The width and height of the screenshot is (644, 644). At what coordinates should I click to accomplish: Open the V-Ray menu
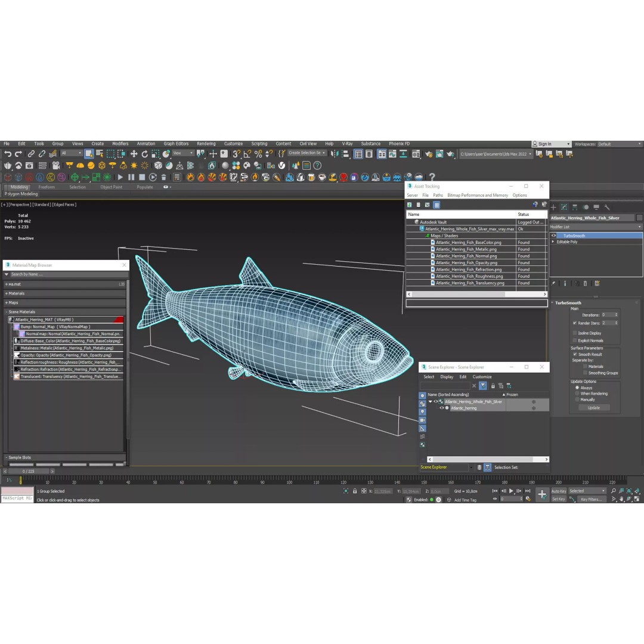click(x=348, y=144)
